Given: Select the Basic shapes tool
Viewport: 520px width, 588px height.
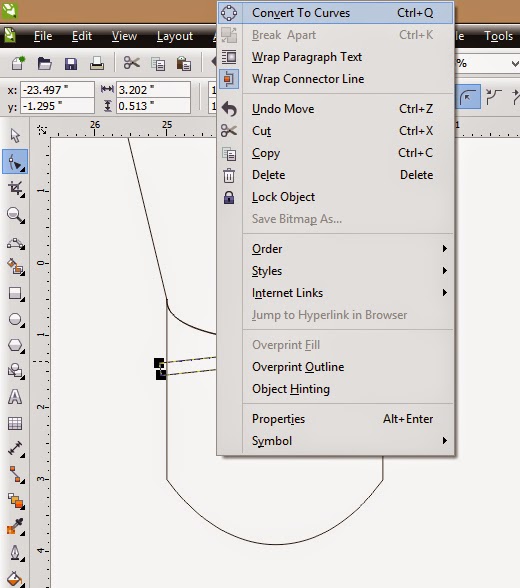Looking at the screenshot, I should point(15,371).
